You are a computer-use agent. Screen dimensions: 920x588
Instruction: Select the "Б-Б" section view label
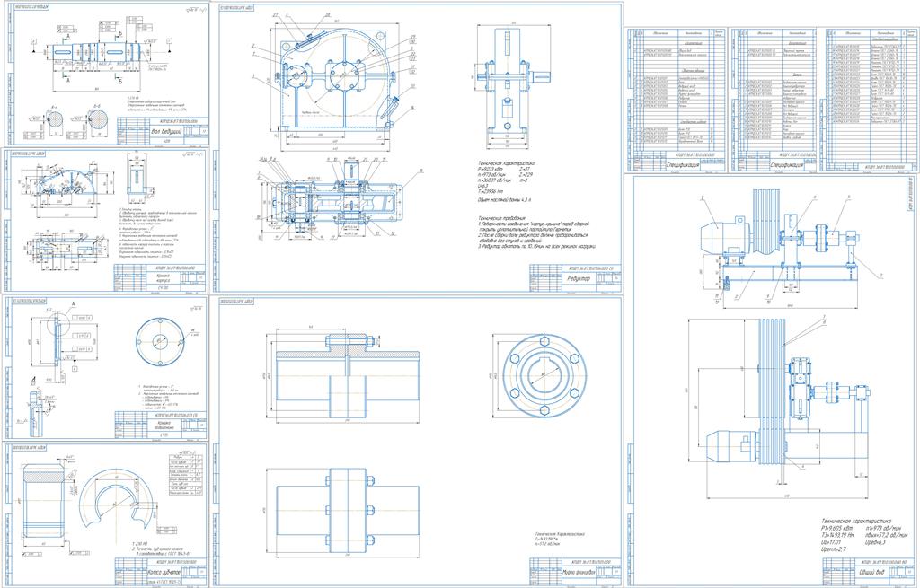pyautogui.click(x=97, y=108)
